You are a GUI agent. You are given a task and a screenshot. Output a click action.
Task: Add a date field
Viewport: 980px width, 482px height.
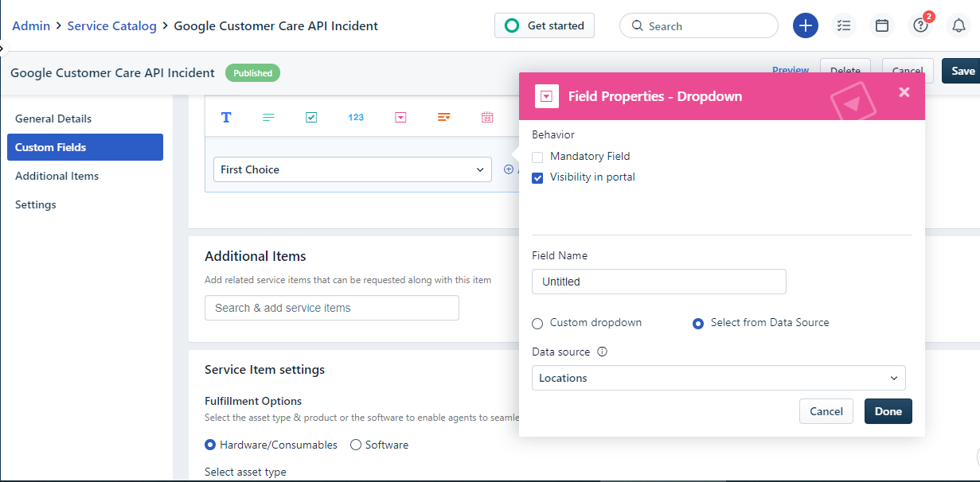point(487,118)
